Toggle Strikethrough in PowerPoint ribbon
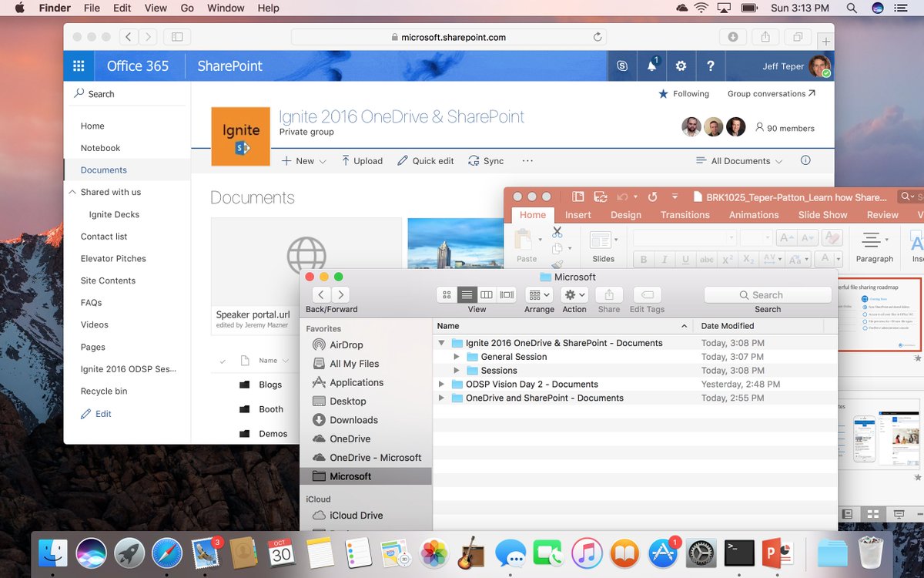The width and height of the screenshot is (924, 578). click(x=706, y=260)
